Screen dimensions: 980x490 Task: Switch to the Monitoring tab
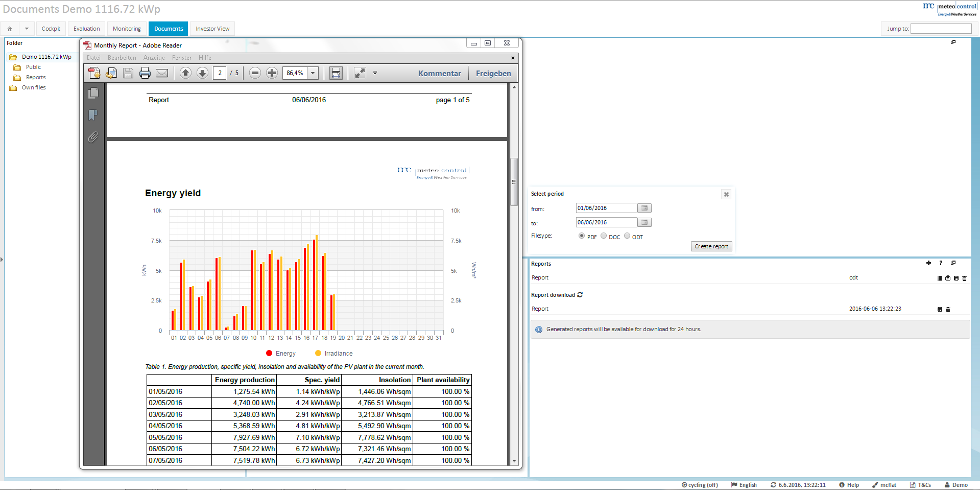click(x=127, y=29)
